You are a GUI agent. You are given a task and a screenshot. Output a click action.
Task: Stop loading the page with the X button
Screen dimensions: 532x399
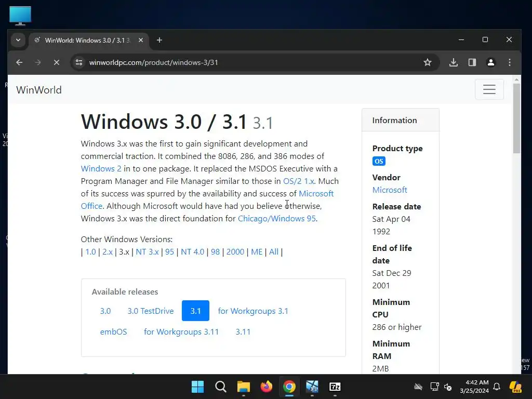coord(57,62)
